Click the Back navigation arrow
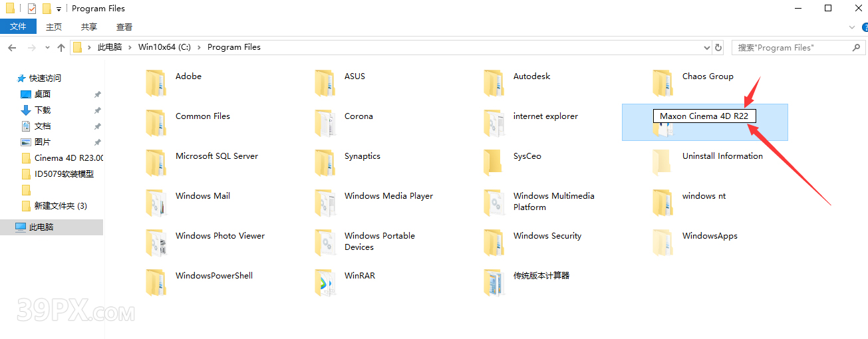 point(12,47)
